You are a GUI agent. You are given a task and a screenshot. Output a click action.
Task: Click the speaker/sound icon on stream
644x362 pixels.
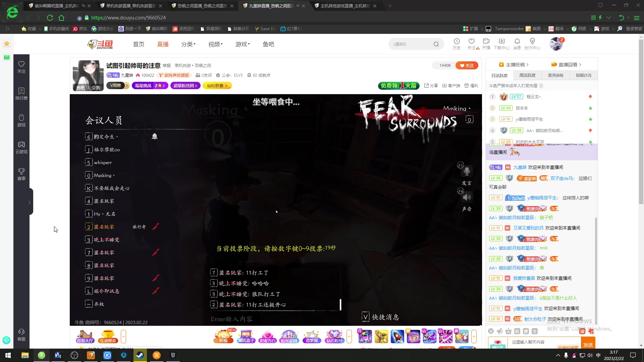pos(467,198)
